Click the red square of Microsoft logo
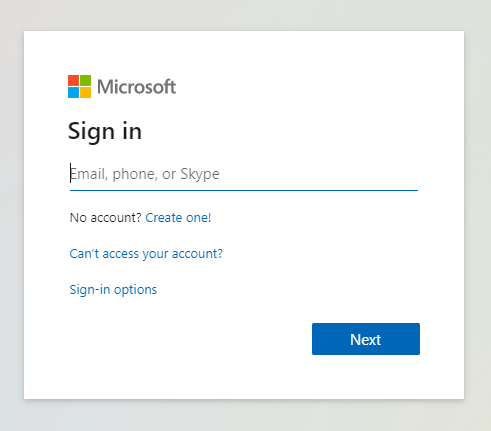491x431 pixels. (73, 80)
